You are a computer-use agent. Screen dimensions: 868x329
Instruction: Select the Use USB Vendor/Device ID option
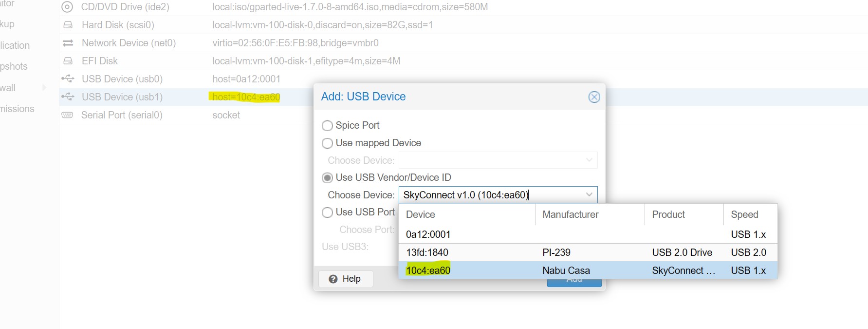point(328,178)
